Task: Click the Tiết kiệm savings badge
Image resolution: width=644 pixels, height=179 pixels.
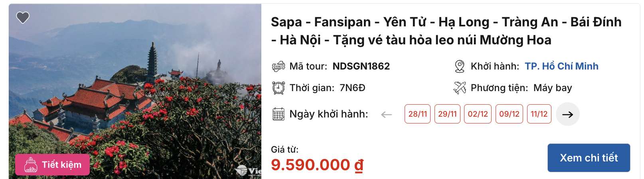Action: [53, 165]
